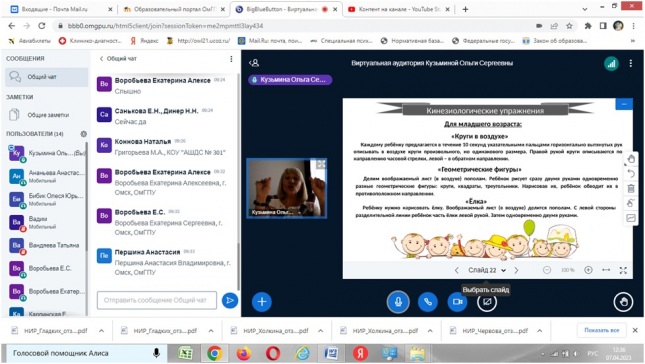Click Показать все downloads button

(601, 330)
